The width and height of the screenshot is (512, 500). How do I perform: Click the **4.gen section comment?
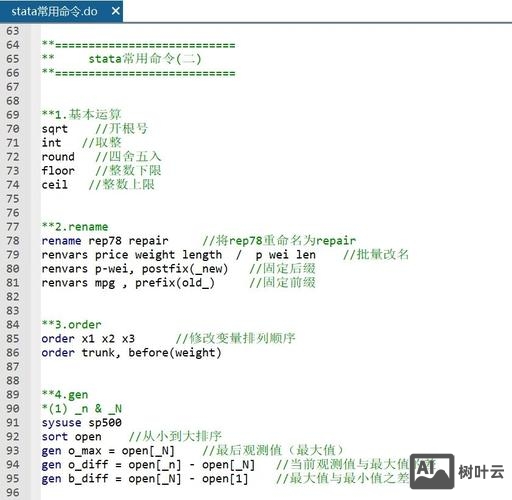(65, 395)
